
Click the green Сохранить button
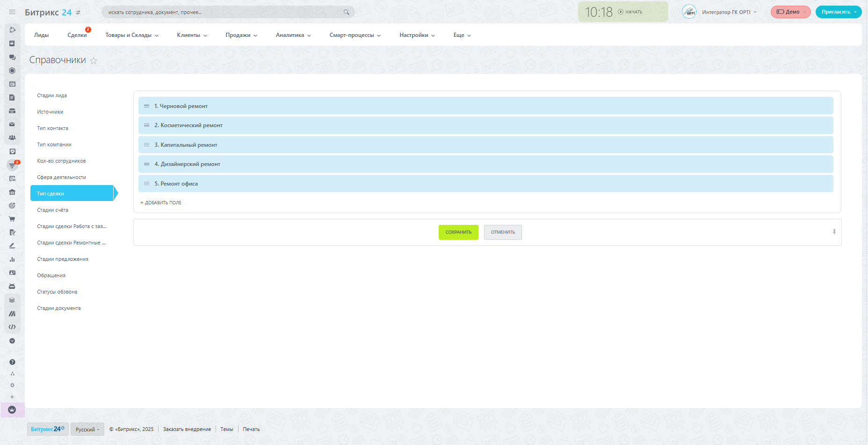458,232
